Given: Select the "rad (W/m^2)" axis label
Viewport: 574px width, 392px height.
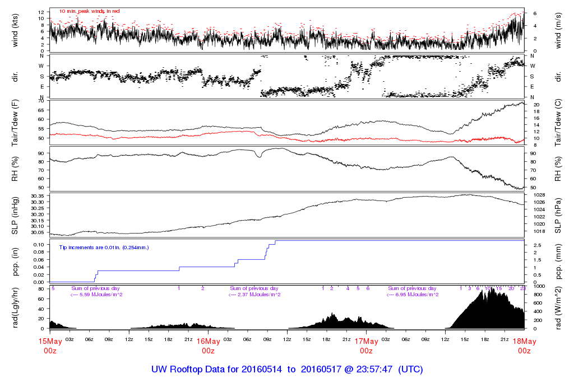Looking at the screenshot, I should coord(558,308).
